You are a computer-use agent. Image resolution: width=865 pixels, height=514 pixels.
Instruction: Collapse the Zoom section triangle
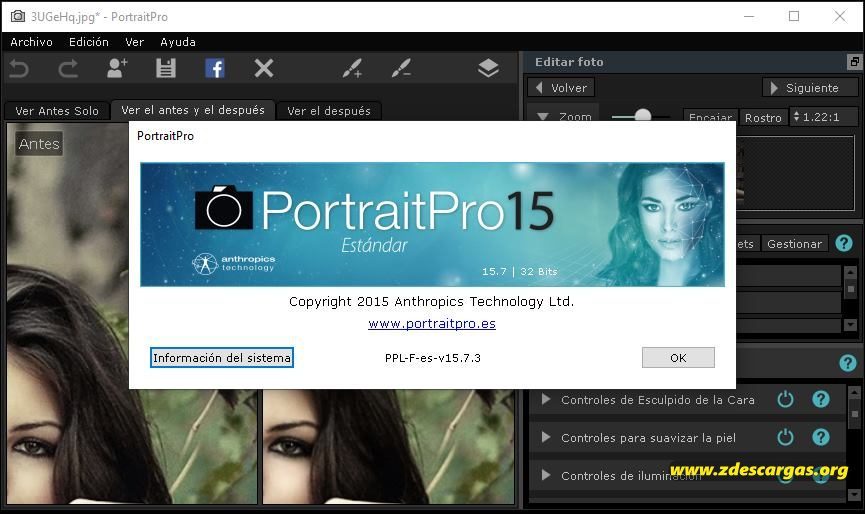543,116
